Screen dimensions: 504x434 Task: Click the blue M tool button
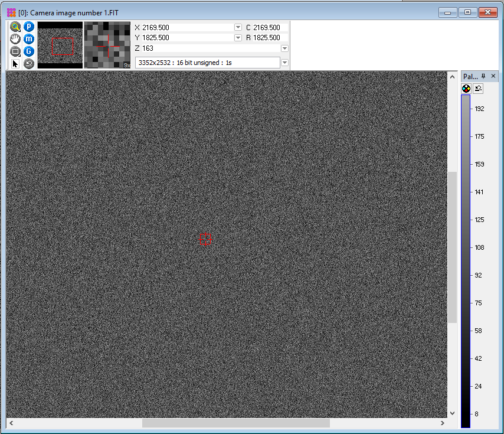pyautogui.click(x=28, y=38)
